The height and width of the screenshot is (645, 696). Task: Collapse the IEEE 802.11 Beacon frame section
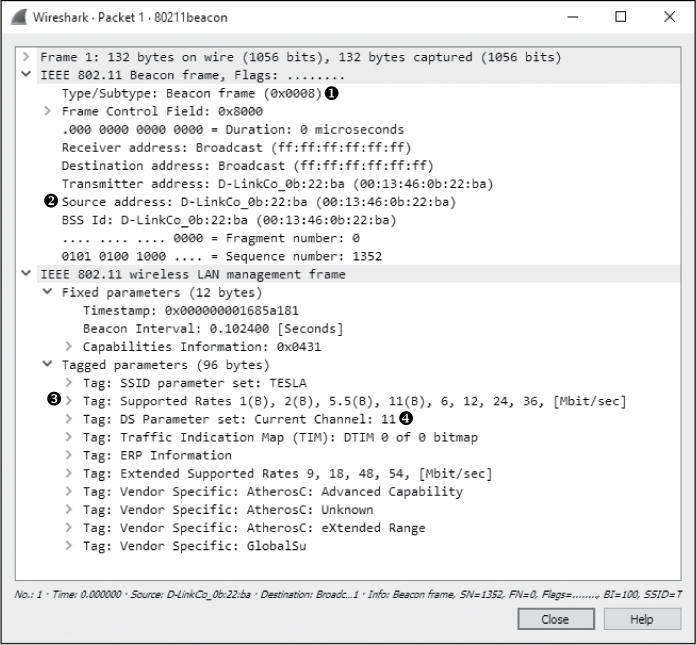click(26, 75)
